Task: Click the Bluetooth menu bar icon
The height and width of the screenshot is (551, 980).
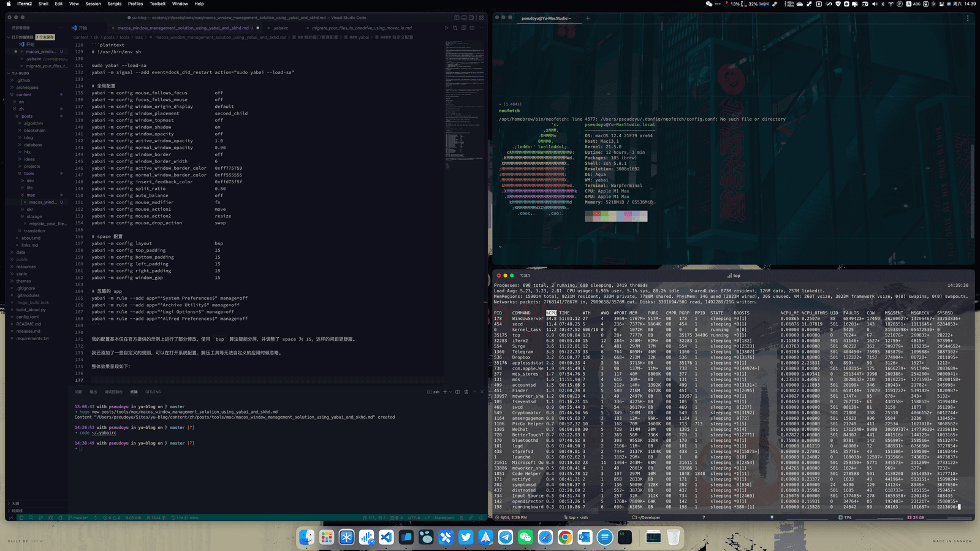Action: pyautogui.click(x=883, y=4)
